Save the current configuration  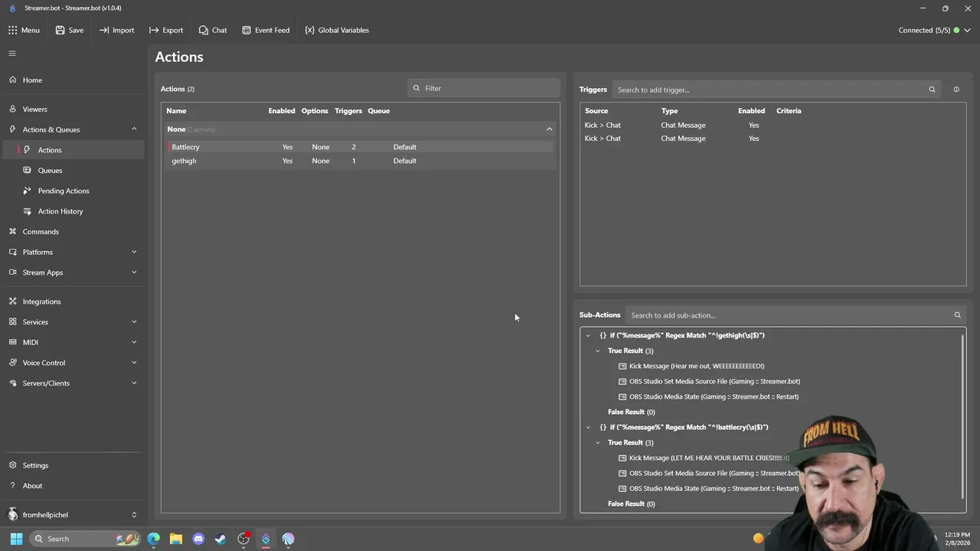70,30
